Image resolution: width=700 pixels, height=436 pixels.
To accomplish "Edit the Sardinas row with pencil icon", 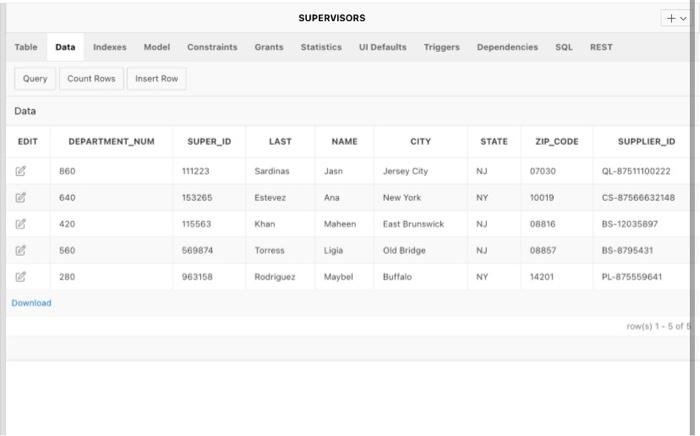I will (21, 171).
